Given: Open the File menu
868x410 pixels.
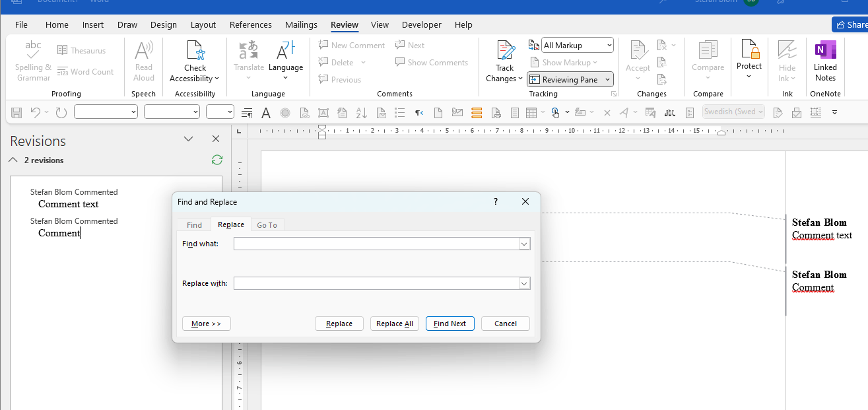Looking at the screenshot, I should [21, 25].
